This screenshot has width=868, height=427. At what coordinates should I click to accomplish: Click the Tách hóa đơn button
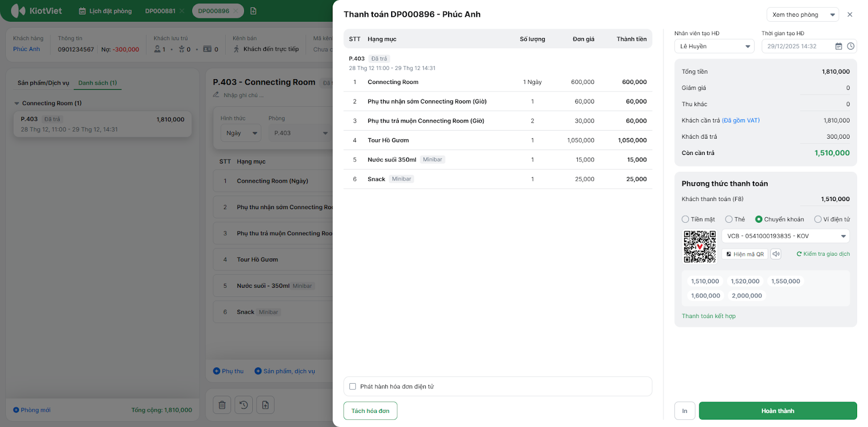(x=370, y=411)
